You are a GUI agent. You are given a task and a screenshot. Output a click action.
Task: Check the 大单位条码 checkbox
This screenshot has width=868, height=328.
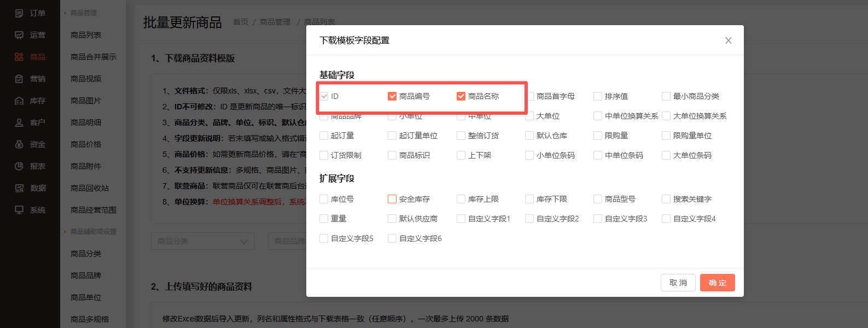[666, 155]
